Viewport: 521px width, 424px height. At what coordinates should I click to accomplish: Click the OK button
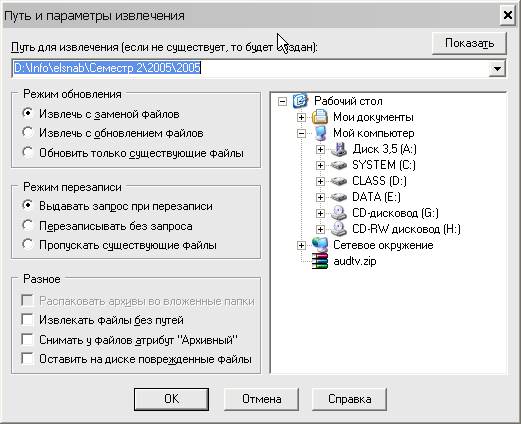coord(171,399)
